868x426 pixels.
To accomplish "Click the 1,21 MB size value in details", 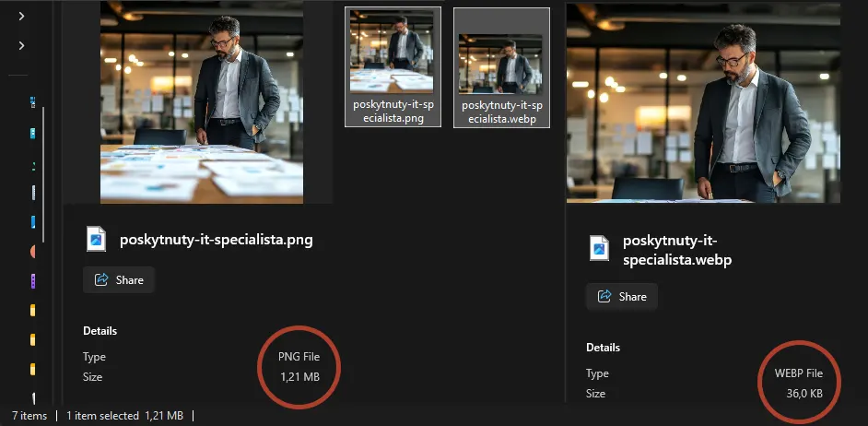I will click(299, 376).
